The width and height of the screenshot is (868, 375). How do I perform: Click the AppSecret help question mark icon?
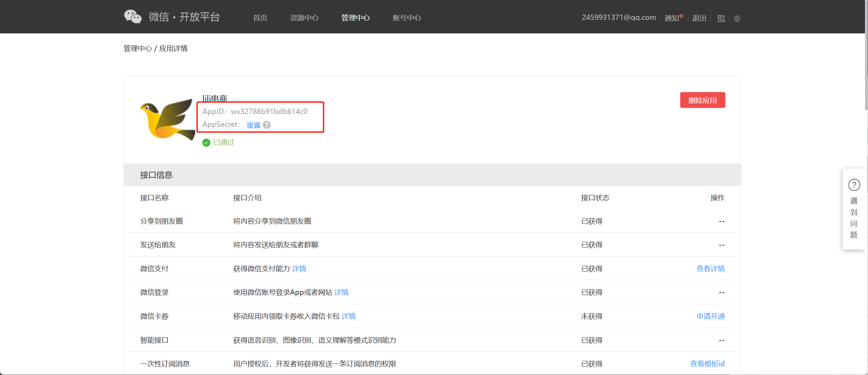tap(267, 125)
